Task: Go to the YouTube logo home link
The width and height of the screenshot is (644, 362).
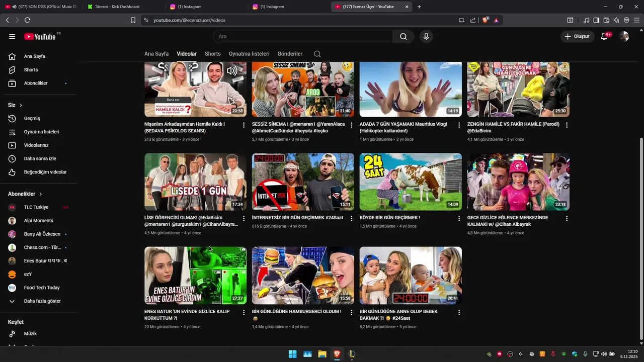Action: [x=40, y=37]
